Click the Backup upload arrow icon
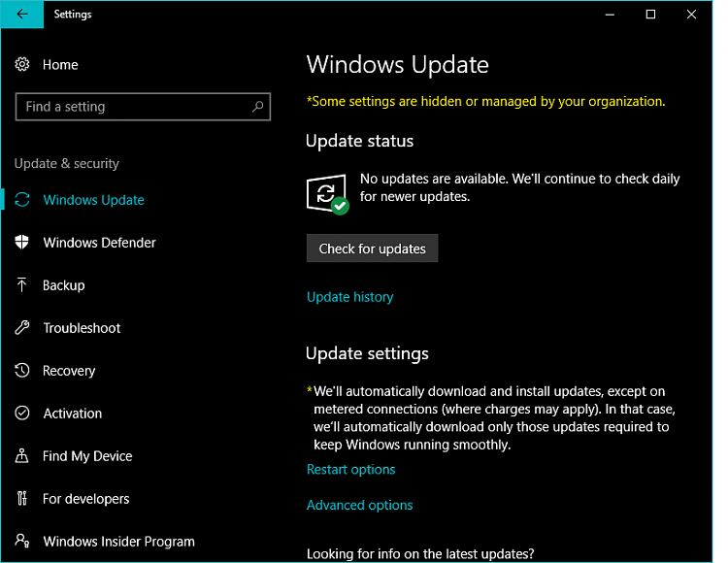 coord(21,285)
